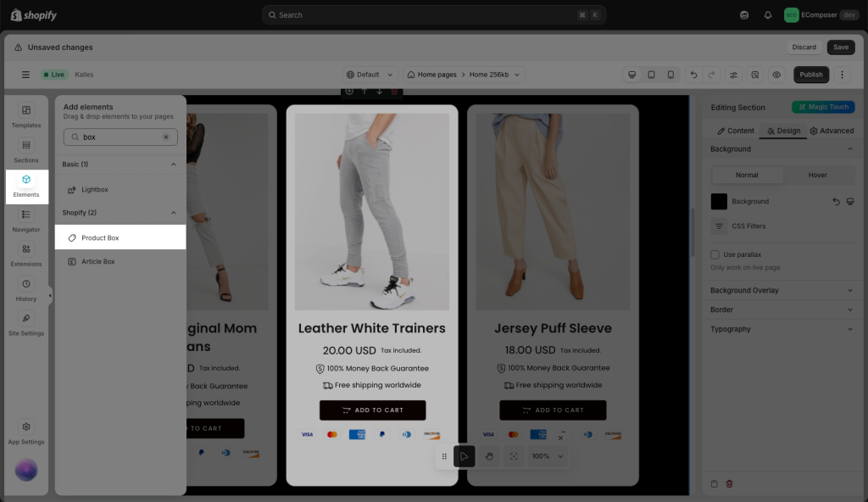The image size is (868, 502).
Task: Expand the Background Overlay section
Action: coord(781,291)
